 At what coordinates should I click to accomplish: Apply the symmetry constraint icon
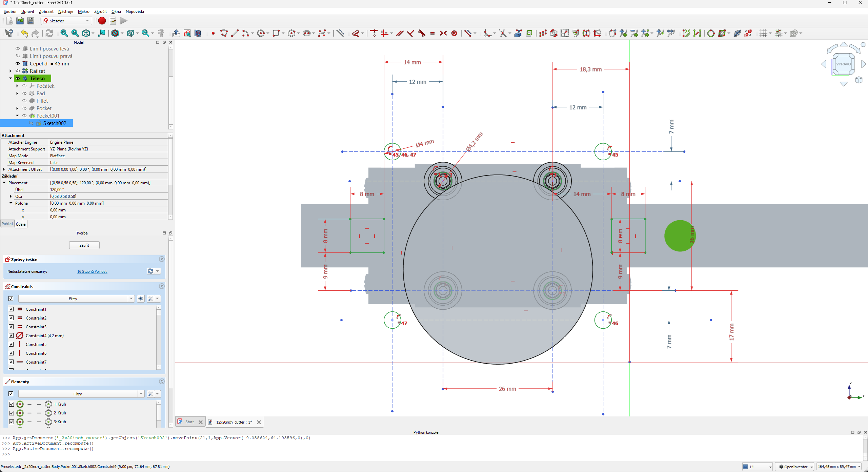pyautogui.click(x=443, y=33)
